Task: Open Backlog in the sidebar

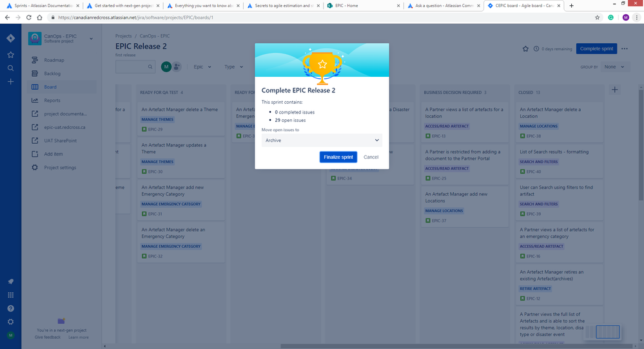Action: click(x=63, y=74)
